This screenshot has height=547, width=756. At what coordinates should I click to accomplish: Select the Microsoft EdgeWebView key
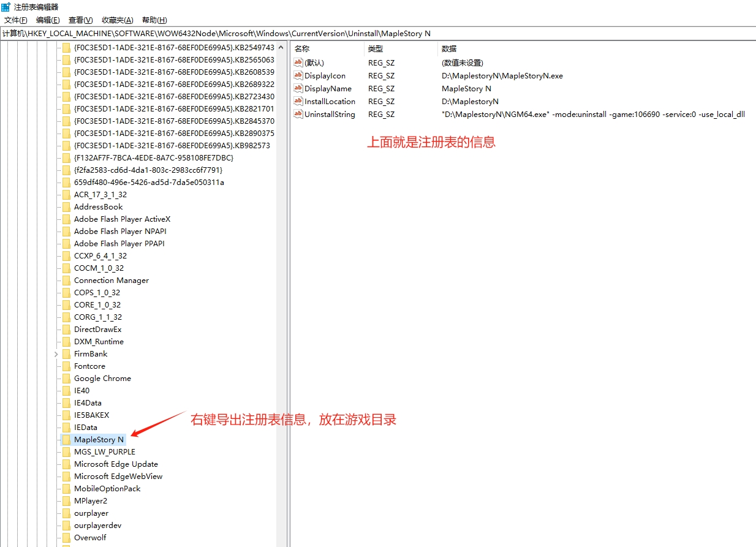(x=118, y=477)
